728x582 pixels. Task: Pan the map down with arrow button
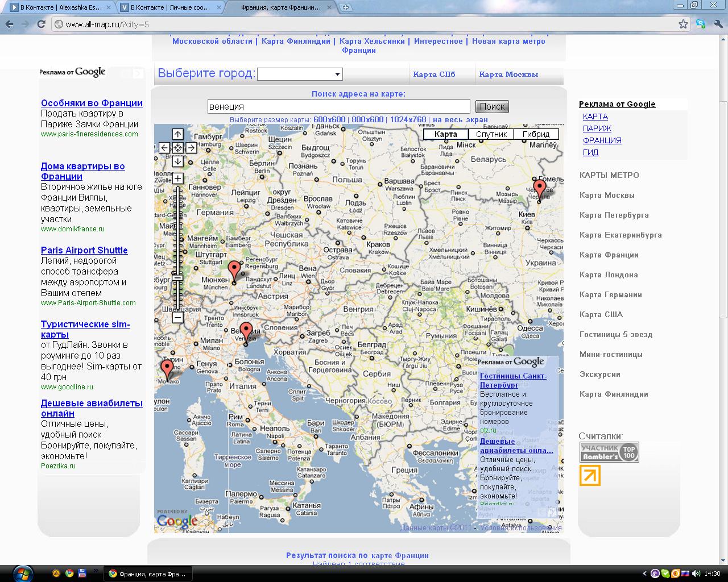click(x=178, y=161)
